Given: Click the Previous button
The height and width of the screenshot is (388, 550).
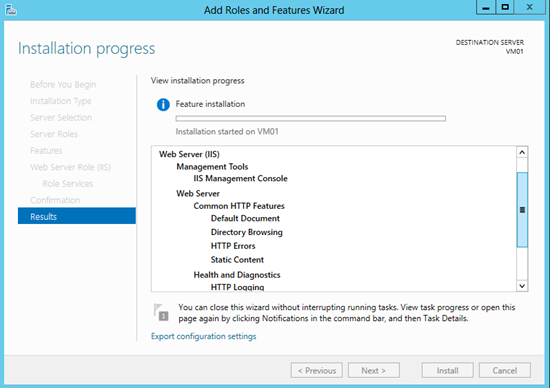Looking at the screenshot, I should (x=317, y=370).
